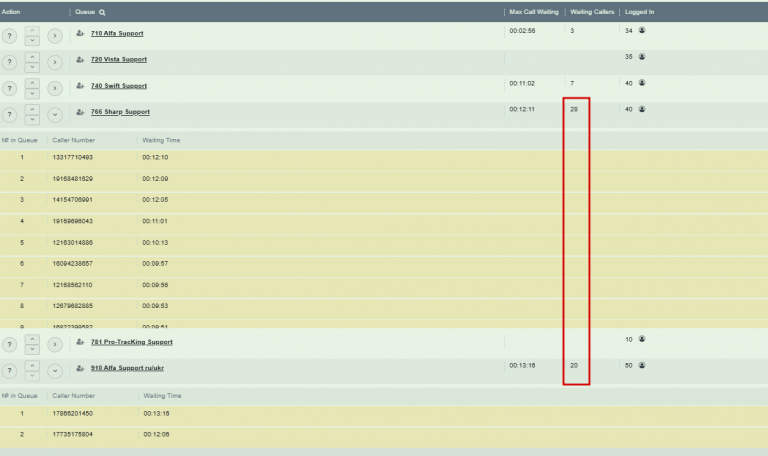Select caller number 16094238657
The image size is (768, 456).
click(x=72, y=264)
